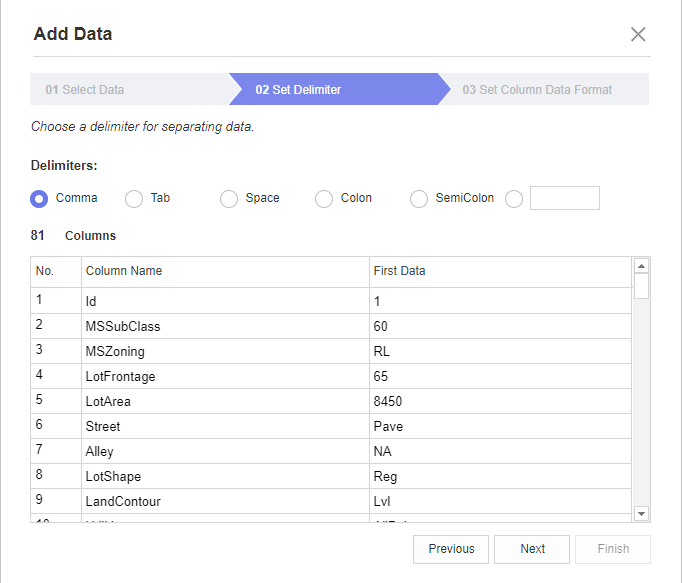Close the Add Data dialog

coord(638,34)
